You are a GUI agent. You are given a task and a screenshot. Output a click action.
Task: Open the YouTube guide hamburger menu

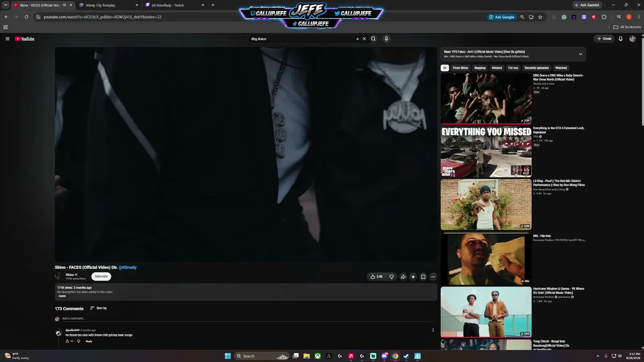[x=8, y=39]
